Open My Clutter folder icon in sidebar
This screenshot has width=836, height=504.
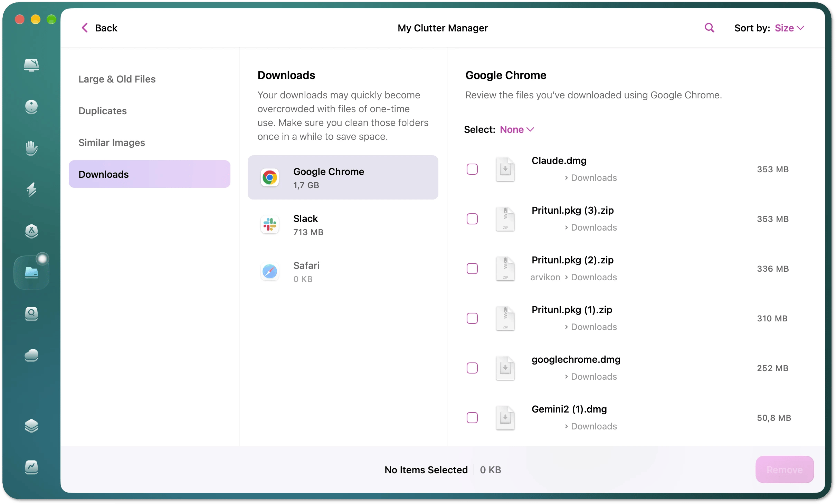[31, 272]
